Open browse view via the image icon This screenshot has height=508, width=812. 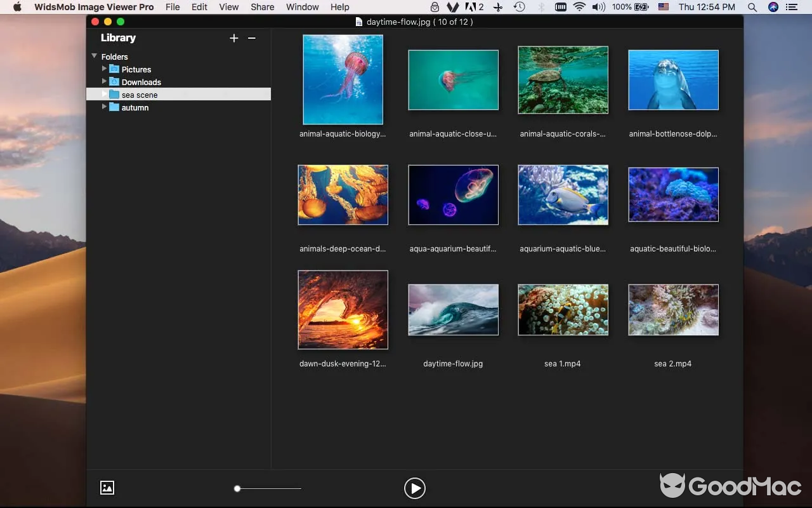coord(107,488)
